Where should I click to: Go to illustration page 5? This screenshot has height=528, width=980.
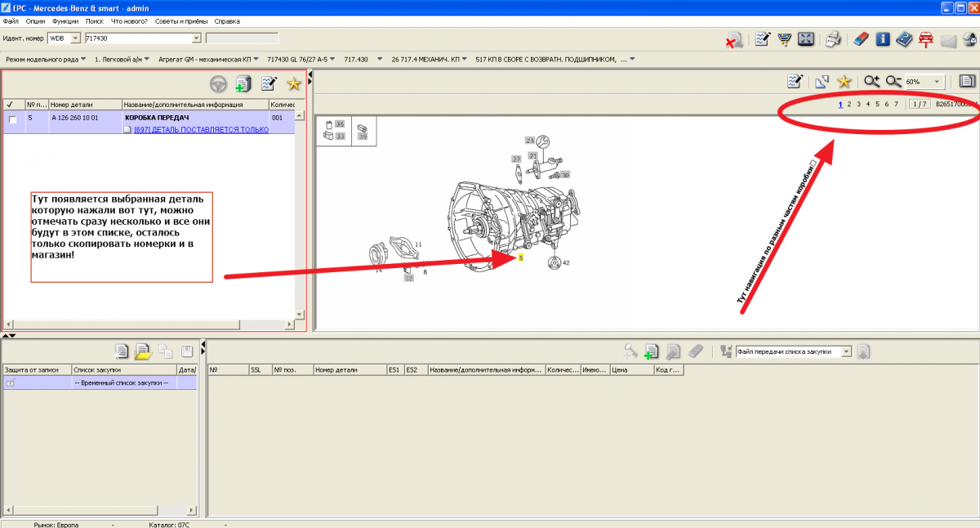point(877,104)
